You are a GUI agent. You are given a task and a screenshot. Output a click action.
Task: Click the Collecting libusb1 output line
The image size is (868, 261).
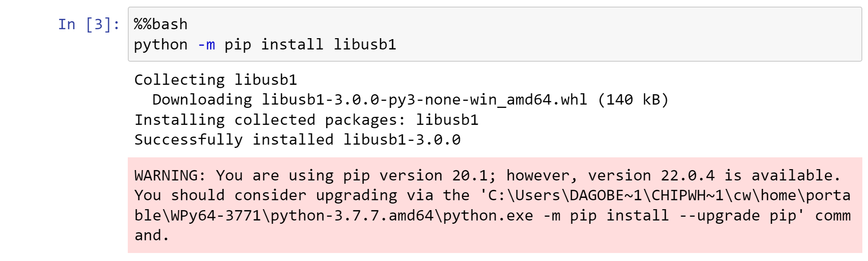pyautogui.click(x=216, y=80)
